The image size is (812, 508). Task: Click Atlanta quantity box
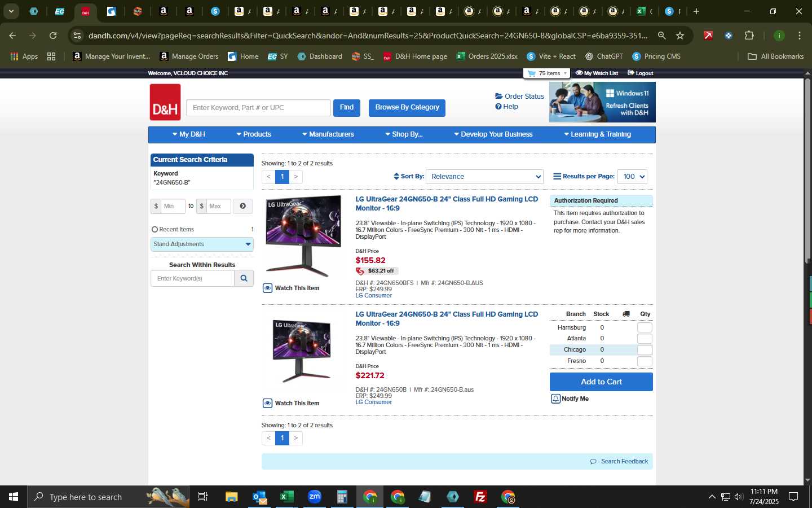pyautogui.click(x=645, y=339)
